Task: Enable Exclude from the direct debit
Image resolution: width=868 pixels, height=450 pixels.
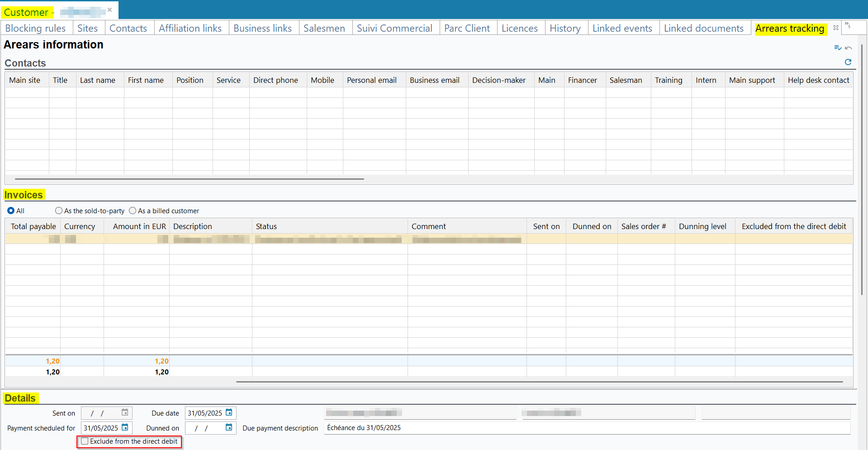Action: pos(85,441)
